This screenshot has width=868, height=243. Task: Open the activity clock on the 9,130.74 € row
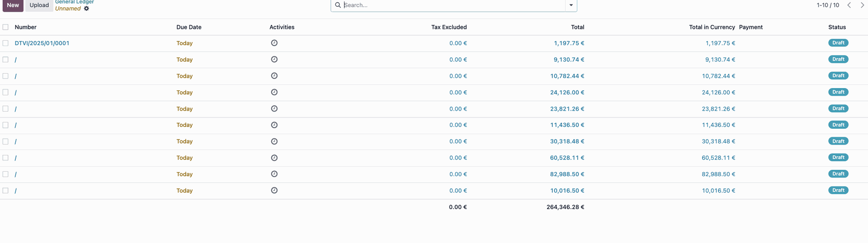click(274, 59)
